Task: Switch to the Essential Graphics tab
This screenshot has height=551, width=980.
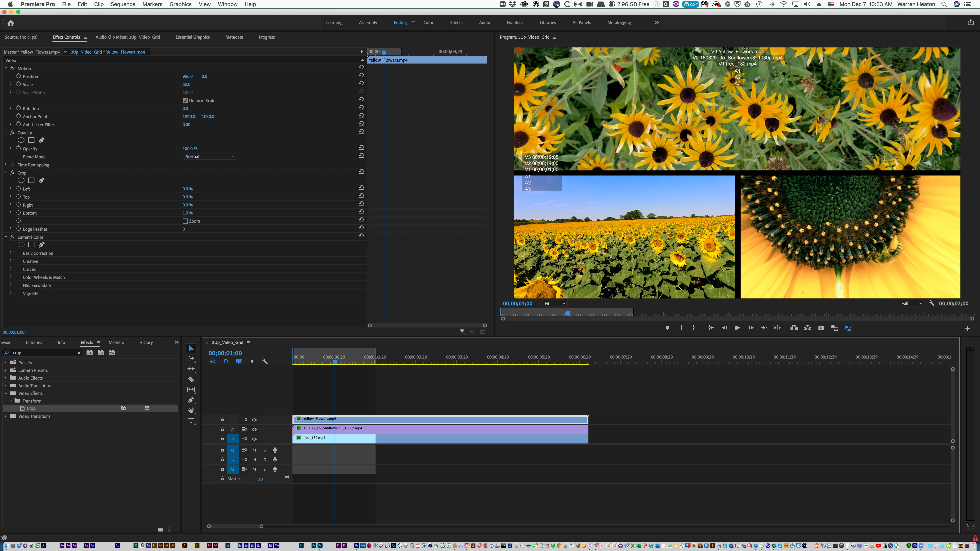Action: (193, 37)
